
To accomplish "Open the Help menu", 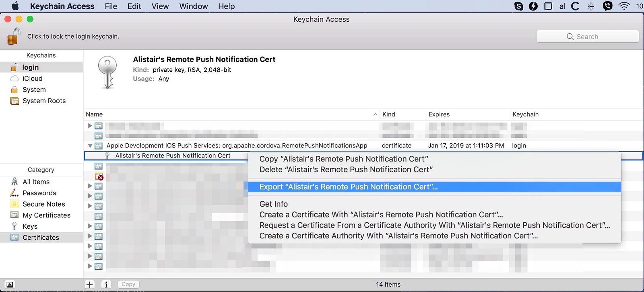I will (x=226, y=6).
